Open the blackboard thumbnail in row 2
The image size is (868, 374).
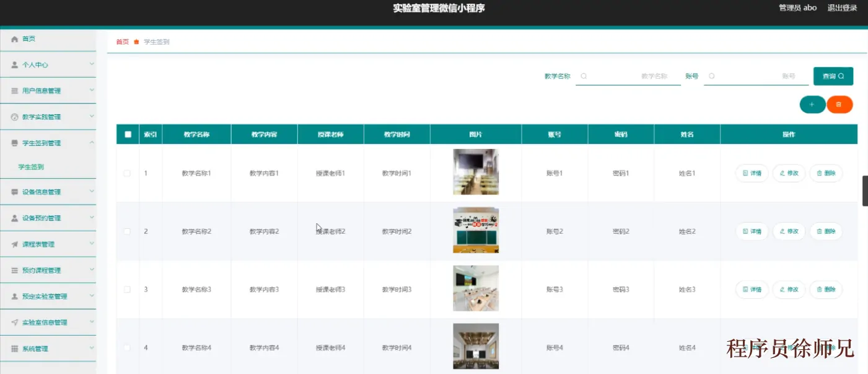tap(476, 230)
